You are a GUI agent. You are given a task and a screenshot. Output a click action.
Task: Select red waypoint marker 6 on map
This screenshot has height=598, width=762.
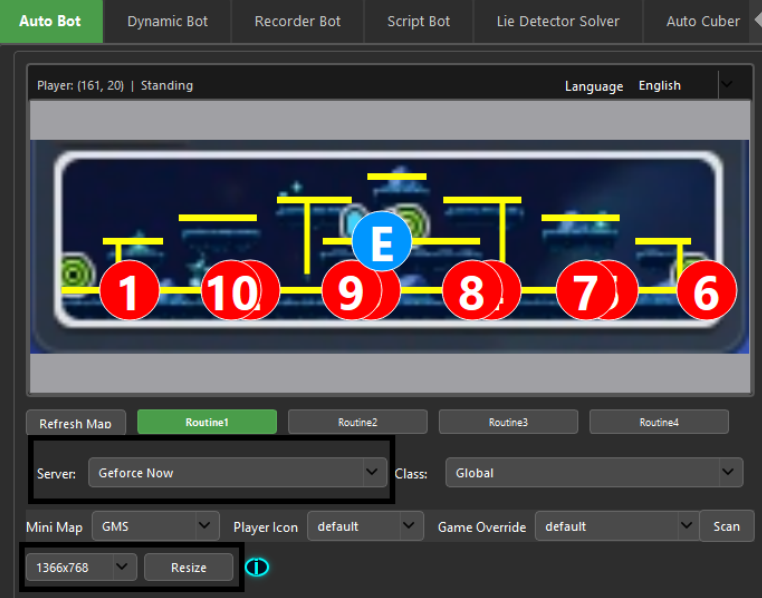[706, 291]
